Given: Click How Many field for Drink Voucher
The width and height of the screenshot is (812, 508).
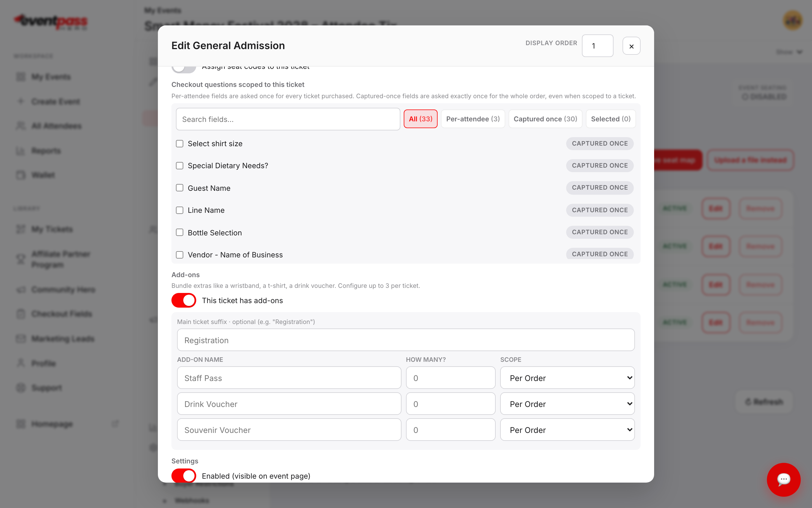Looking at the screenshot, I should point(450,404).
